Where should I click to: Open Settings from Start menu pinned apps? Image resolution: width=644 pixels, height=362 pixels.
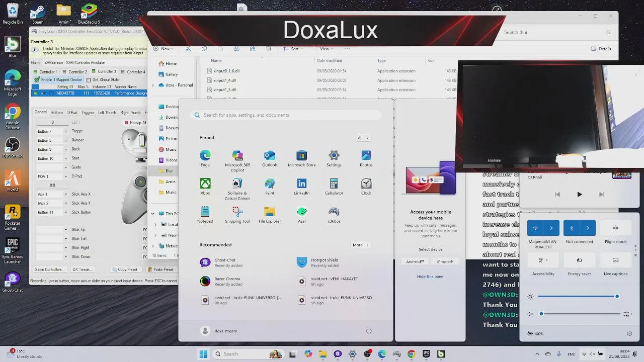click(334, 158)
